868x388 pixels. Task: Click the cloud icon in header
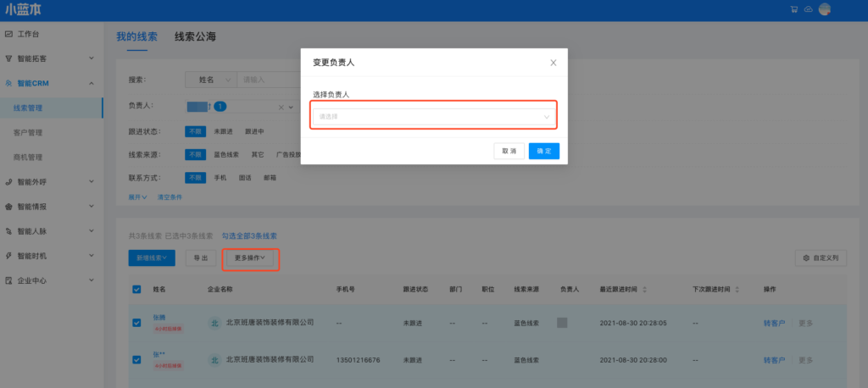pyautogui.click(x=808, y=9)
